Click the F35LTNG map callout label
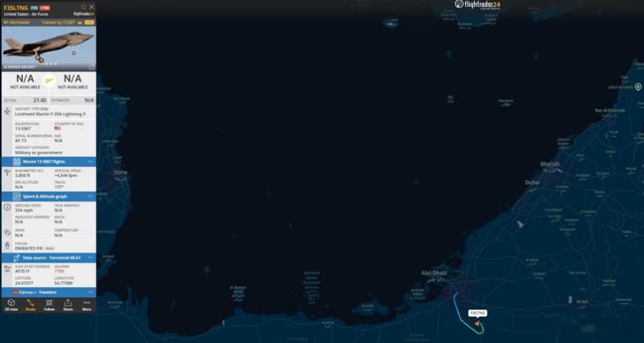The width and height of the screenshot is (644, 343). pos(478,313)
